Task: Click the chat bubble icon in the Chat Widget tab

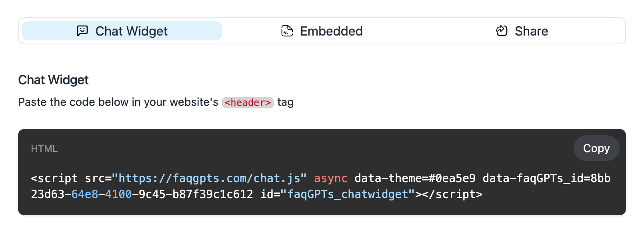Action: [82, 31]
